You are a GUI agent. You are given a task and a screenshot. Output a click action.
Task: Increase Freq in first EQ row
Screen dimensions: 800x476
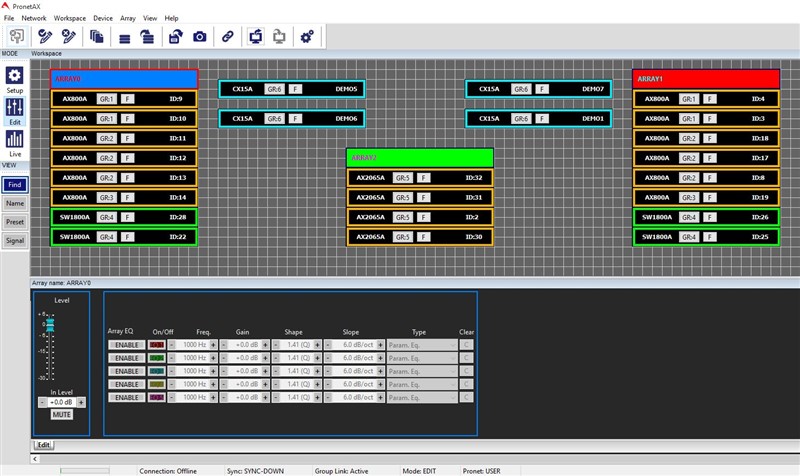(213, 345)
